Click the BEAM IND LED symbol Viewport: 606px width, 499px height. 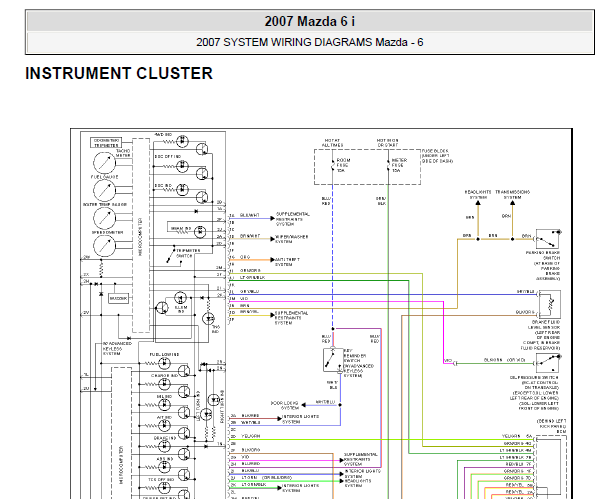(x=200, y=231)
